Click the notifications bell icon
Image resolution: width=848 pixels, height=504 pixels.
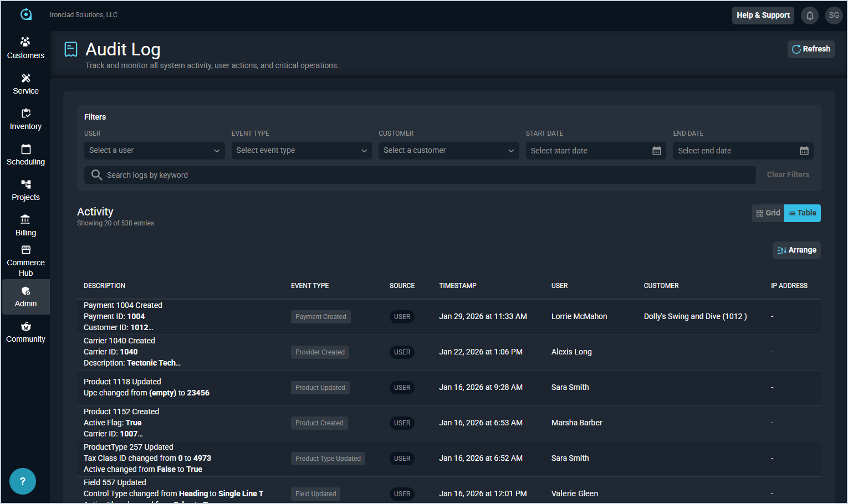[810, 16]
